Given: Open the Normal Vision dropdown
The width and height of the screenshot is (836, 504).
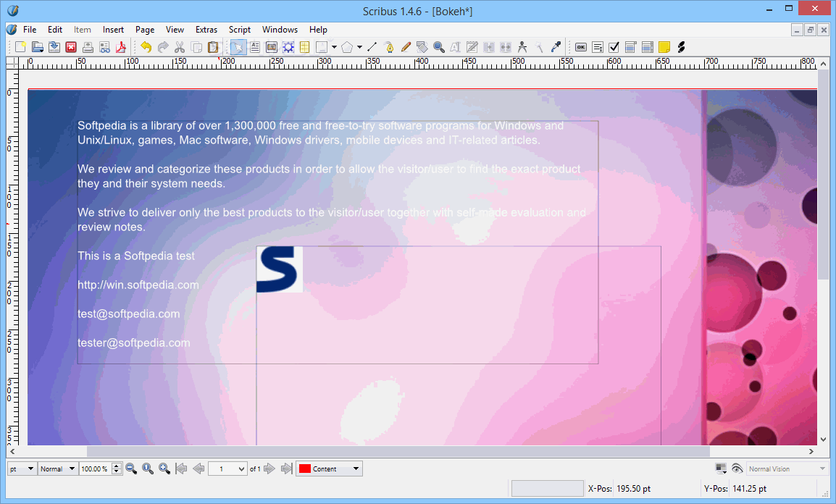Looking at the screenshot, I should tap(787, 469).
